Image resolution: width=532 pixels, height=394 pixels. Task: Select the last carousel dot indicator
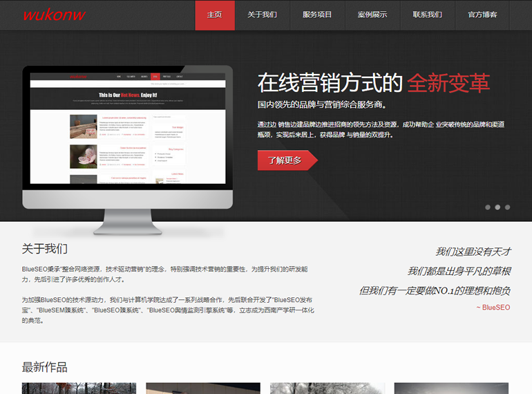point(507,207)
